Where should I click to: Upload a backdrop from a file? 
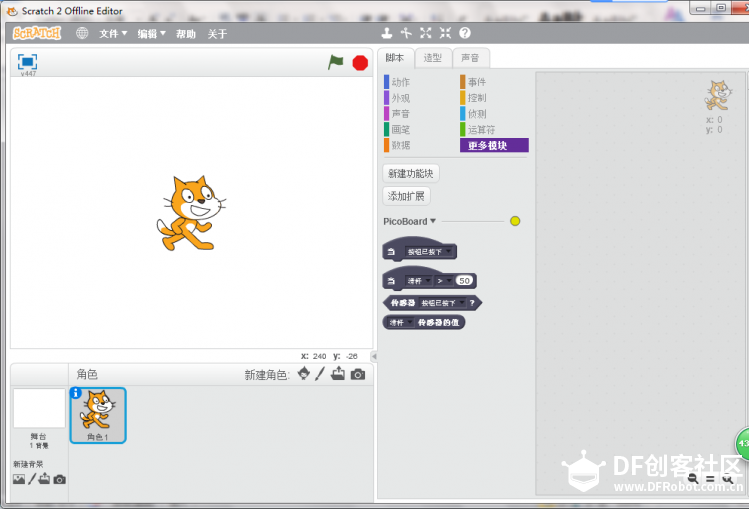44,478
